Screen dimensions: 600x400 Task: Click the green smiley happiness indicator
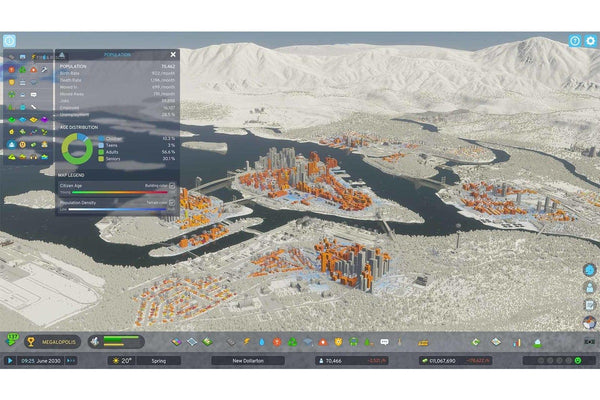578,361
